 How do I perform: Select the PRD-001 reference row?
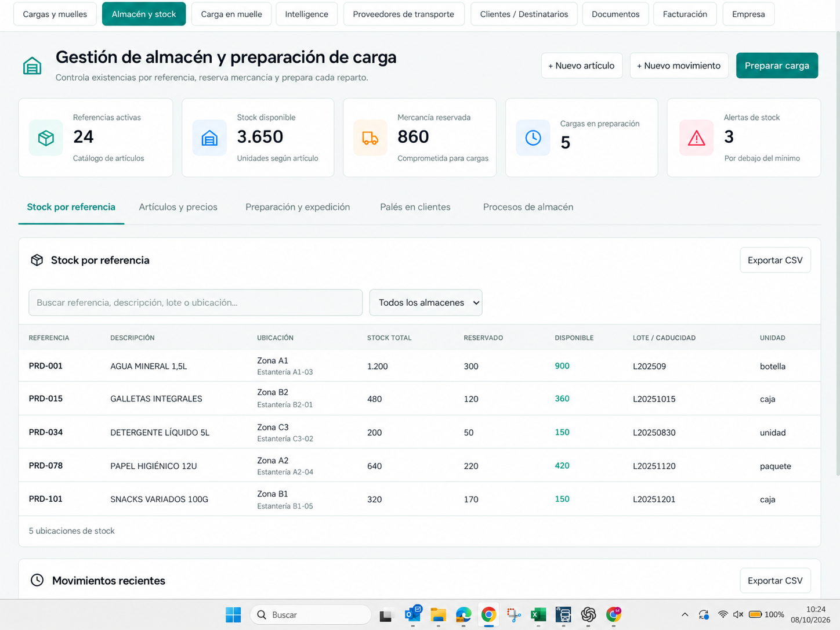419,366
